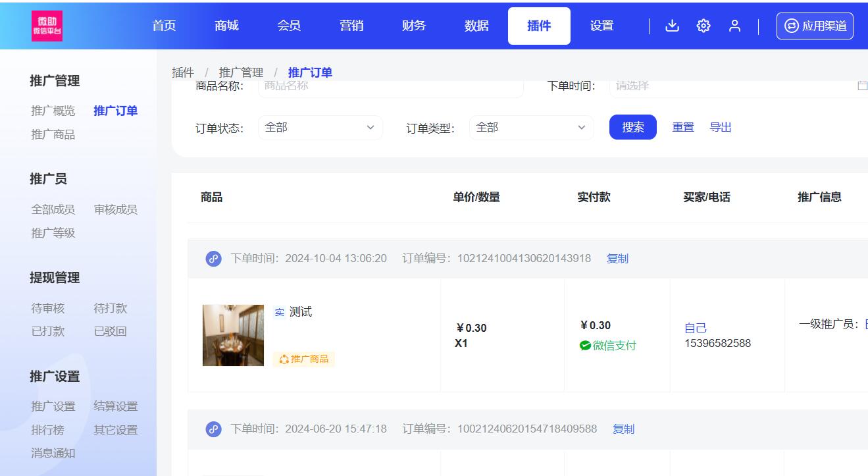Click the 重置 link
Screen dimensions: 868x476
coord(683,127)
